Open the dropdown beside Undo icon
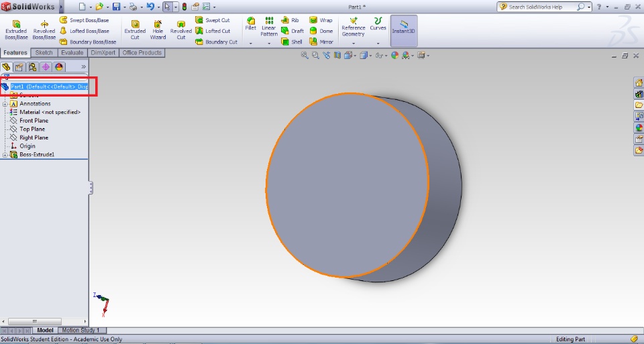644x344 pixels. click(x=158, y=7)
